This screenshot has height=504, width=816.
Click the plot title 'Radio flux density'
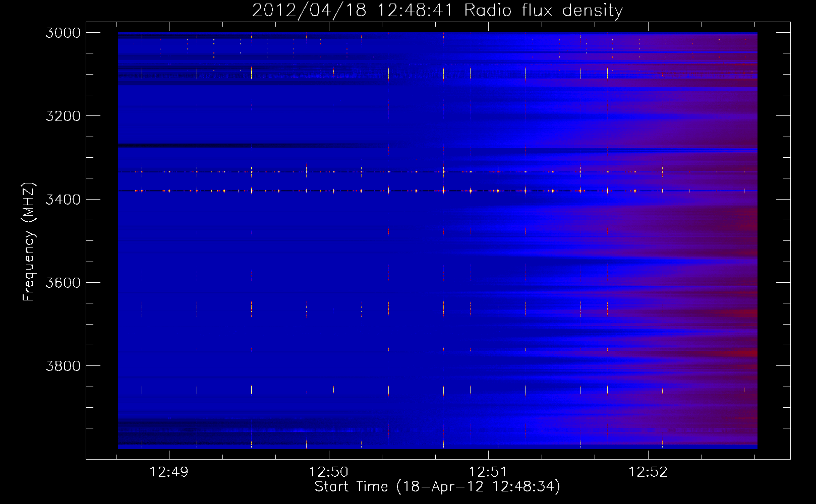pyautogui.click(x=543, y=11)
